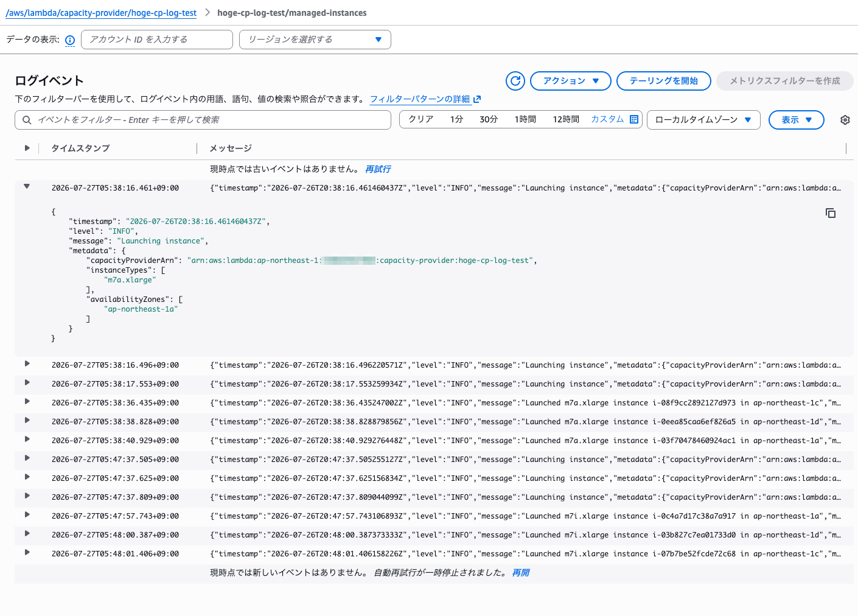Click the search magnifier in filter bar

click(x=27, y=120)
